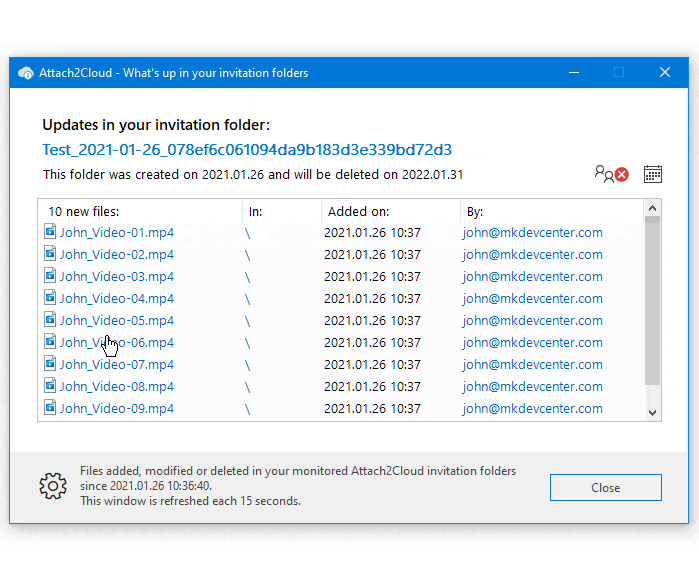
Task: Open the John_Video-05.mp4 file link
Action: (117, 321)
